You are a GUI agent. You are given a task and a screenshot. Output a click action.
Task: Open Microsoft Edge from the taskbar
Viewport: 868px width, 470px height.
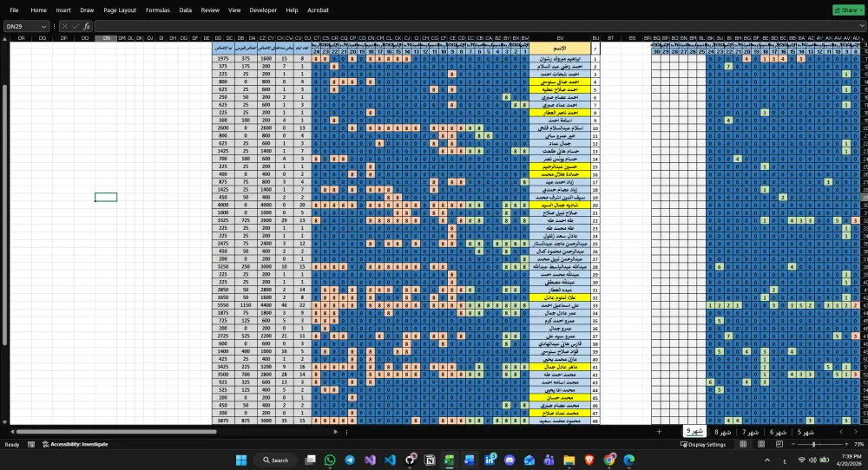click(x=628, y=460)
